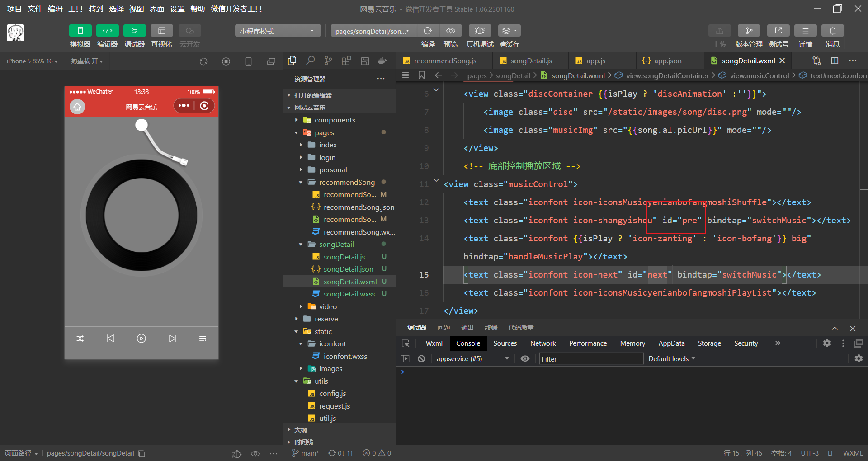Close the songDetail.wxml tab
The height and width of the screenshot is (461, 868).
tap(782, 61)
